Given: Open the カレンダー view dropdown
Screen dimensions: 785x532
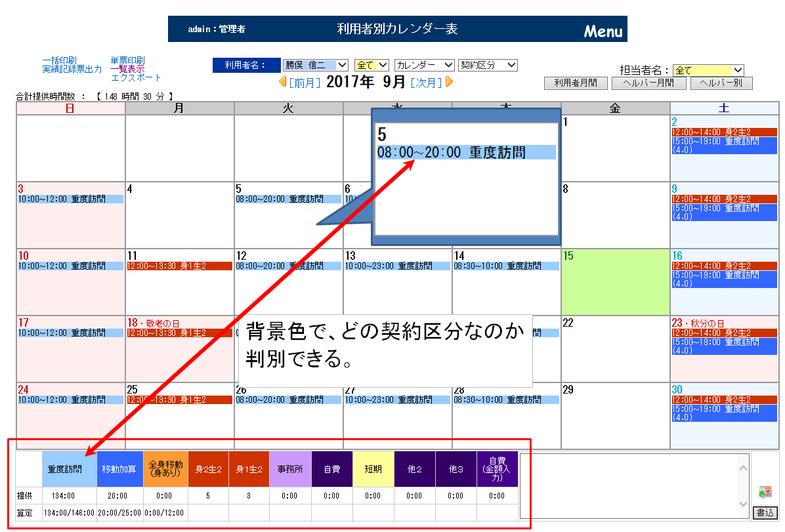Looking at the screenshot, I should tap(424, 65).
